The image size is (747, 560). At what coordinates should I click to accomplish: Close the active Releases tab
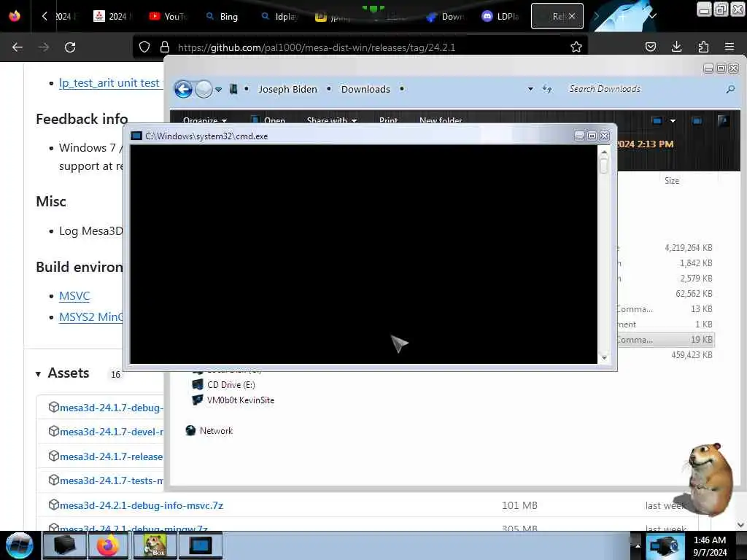572,16
